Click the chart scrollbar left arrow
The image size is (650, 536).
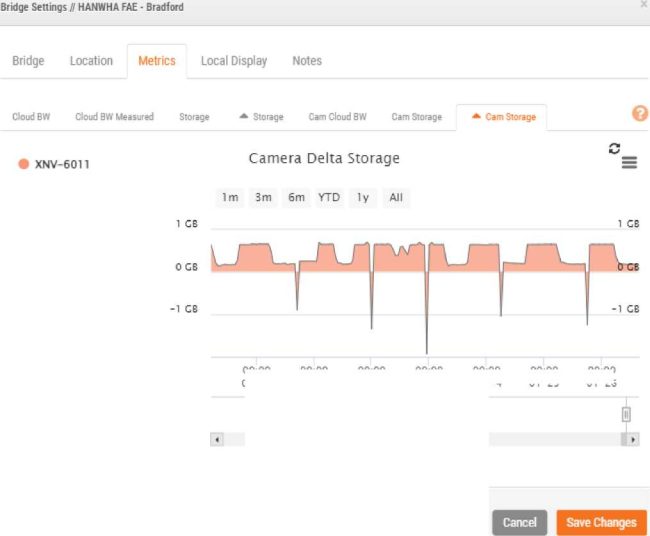(216, 439)
